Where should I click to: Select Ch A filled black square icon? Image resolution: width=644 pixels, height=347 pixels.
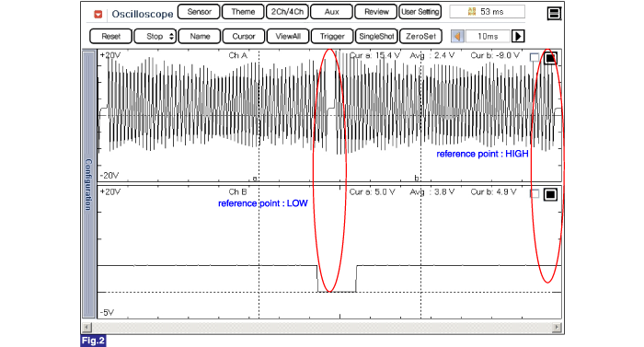[550, 58]
